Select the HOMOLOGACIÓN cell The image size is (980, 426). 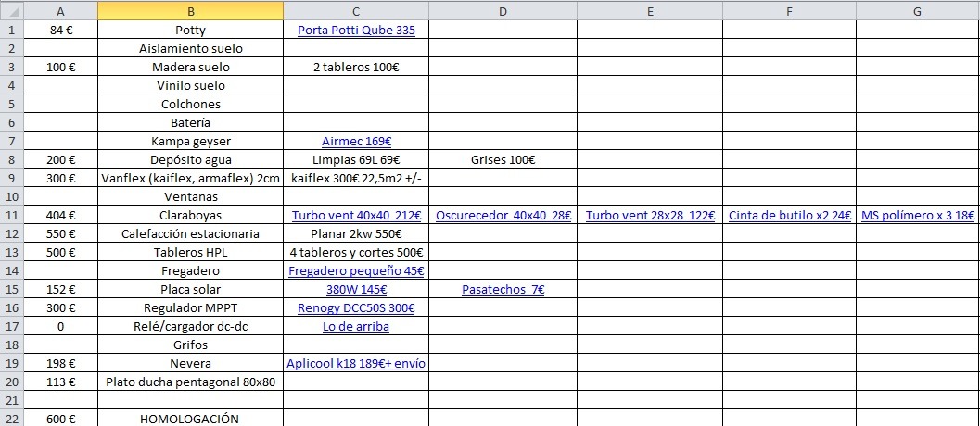[x=191, y=418]
